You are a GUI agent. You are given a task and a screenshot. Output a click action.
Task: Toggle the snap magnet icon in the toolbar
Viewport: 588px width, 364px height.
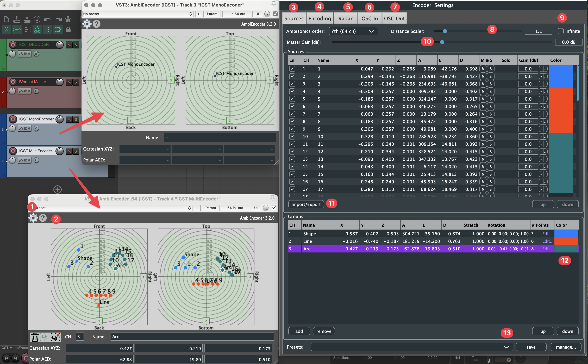(x=58, y=29)
